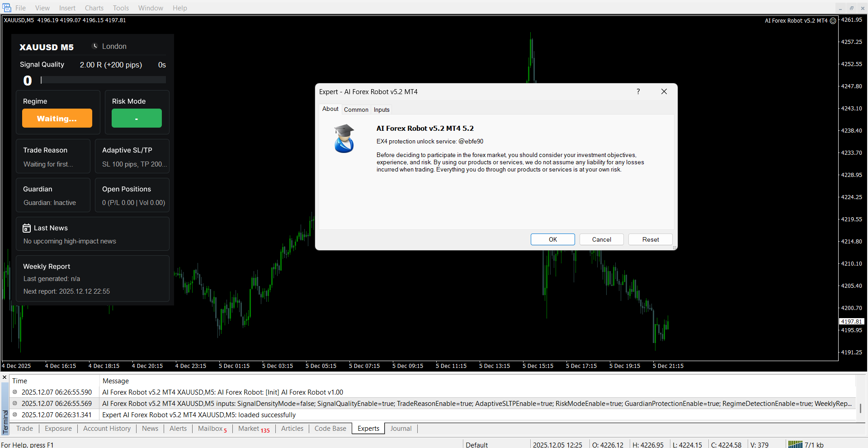Close the Terminal panel with the X icon

coord(5,377)
